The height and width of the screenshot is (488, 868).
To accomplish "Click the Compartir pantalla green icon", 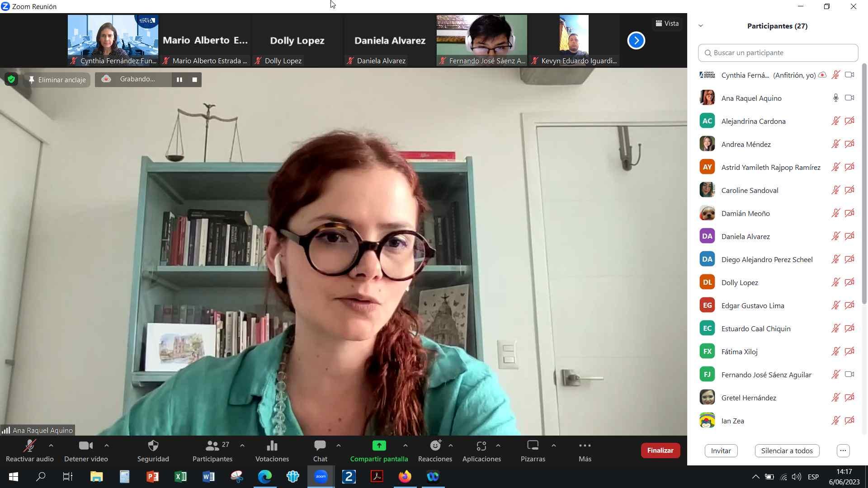I will (x=379, y=446).
